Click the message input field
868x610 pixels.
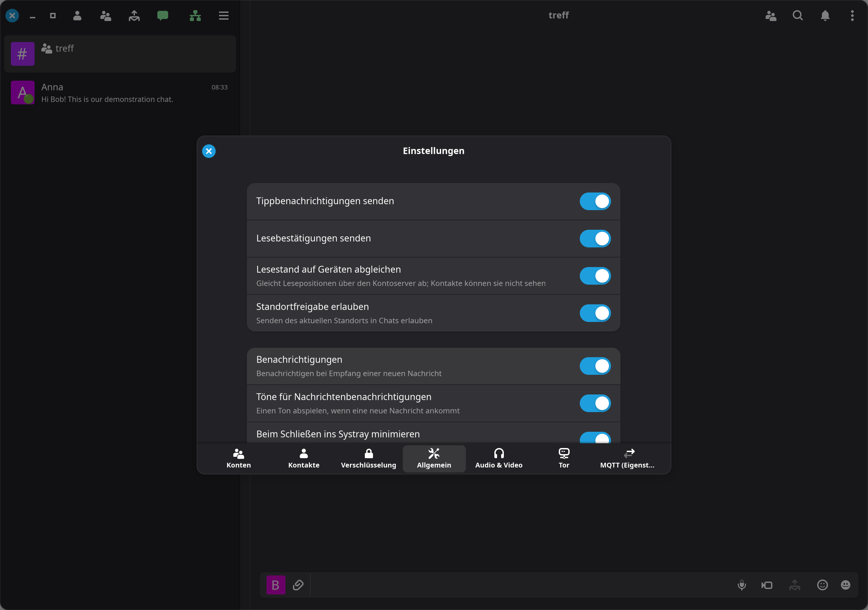[x=522, y=585]
